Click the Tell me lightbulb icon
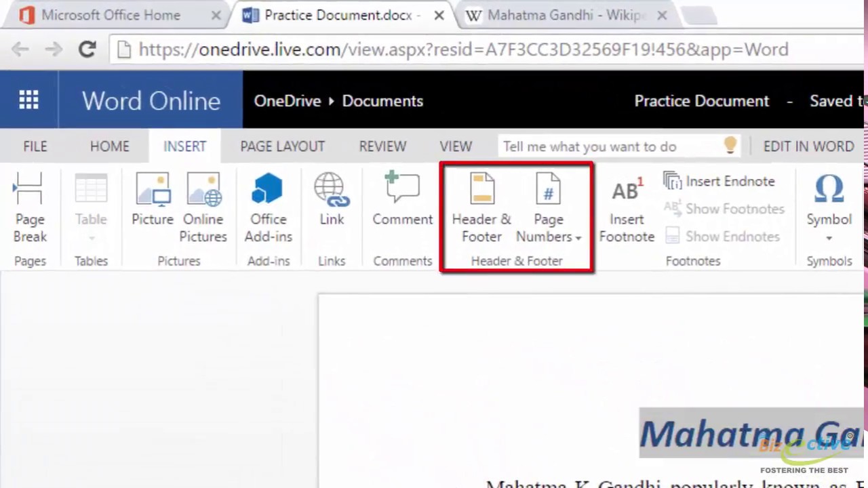The width and height of the screenshot is (868, 488). 730,146
